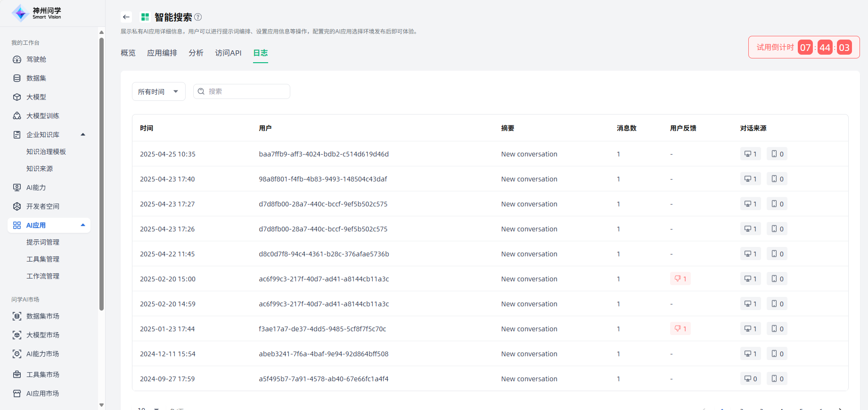Focus the 搜索 input field

[242, 91]
